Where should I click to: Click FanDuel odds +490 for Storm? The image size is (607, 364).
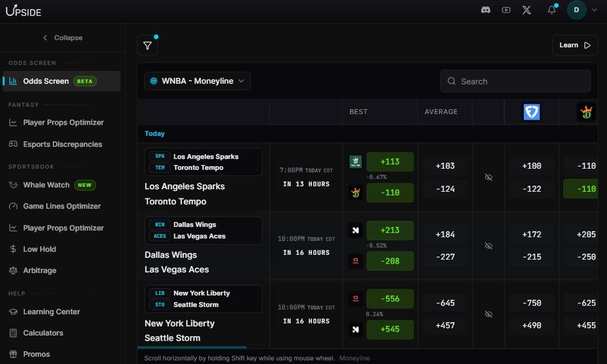532,326
